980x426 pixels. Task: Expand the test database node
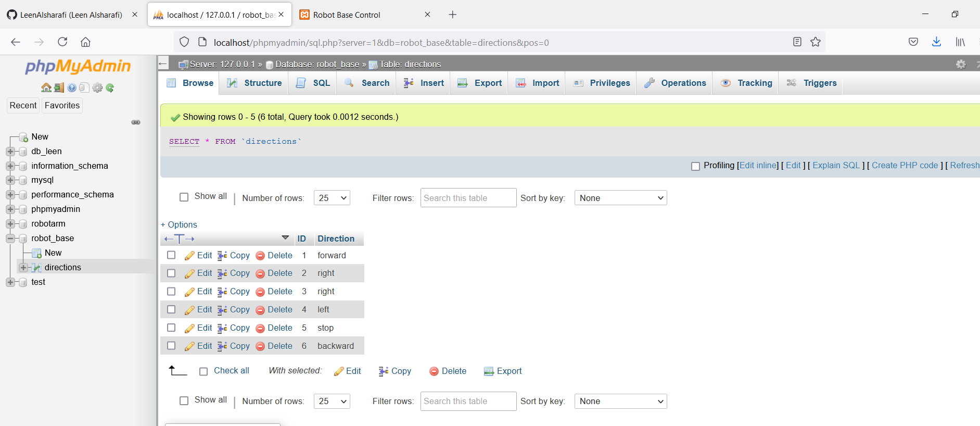pos(10,282)
